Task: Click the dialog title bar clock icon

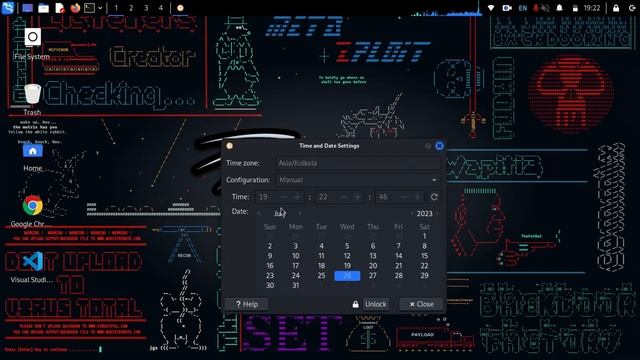Action: (x=230, y=146)
